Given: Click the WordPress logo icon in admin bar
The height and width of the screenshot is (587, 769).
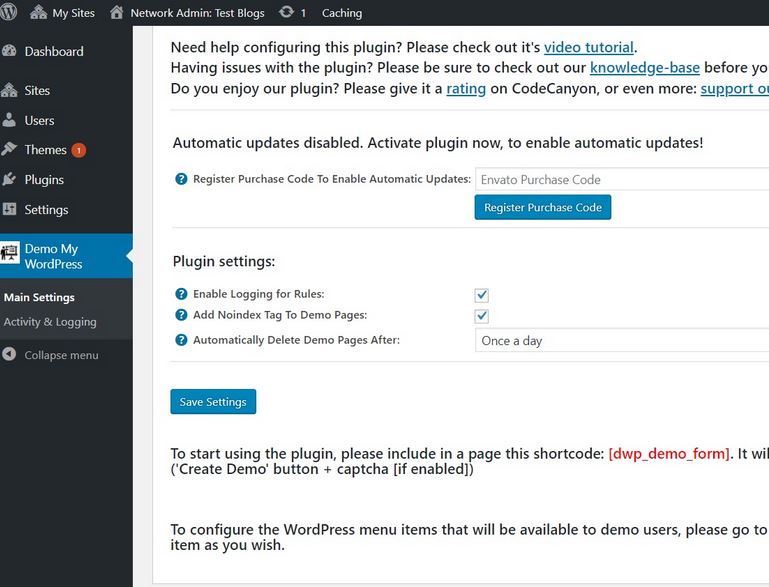Looking at the screenshot, I should pos(8,12).
